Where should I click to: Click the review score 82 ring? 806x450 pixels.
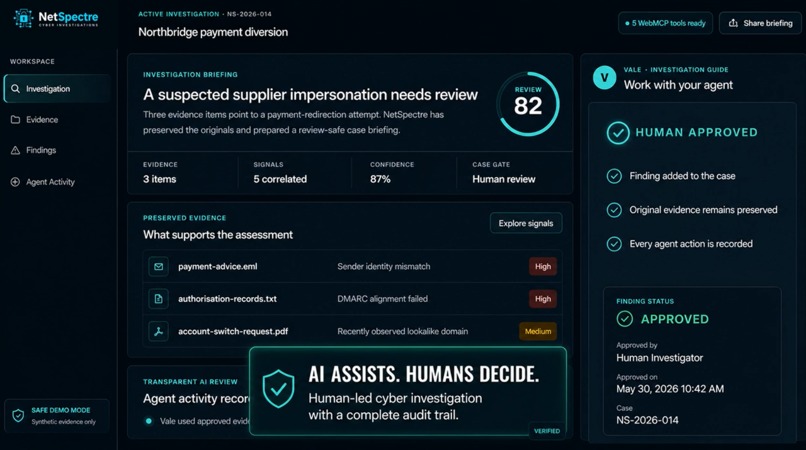528,103
